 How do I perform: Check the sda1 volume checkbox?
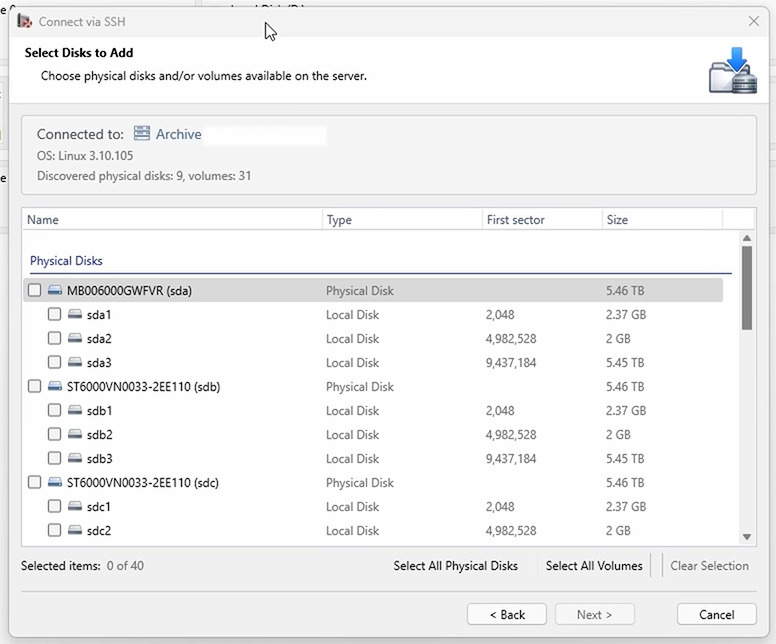(54, 314)
